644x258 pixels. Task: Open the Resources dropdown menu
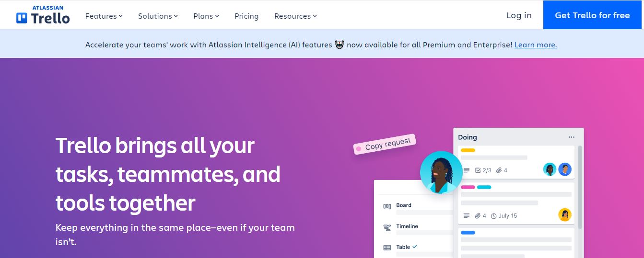[295, 16]
